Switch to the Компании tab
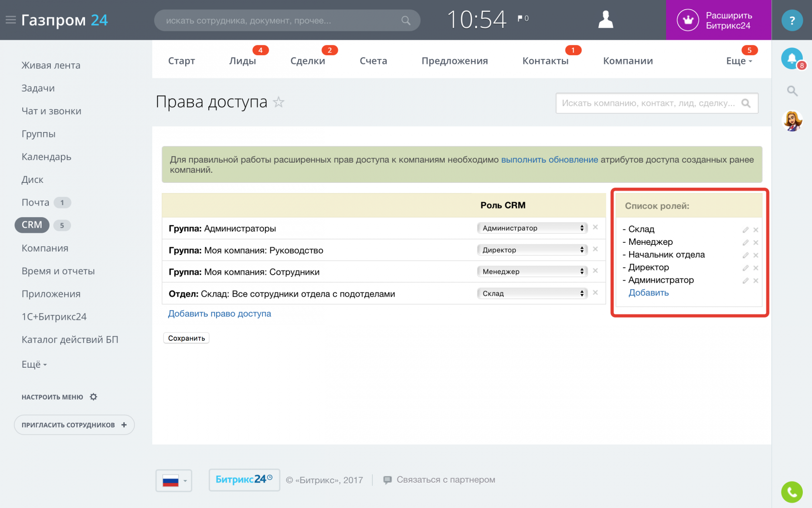 tap(628, 61)
